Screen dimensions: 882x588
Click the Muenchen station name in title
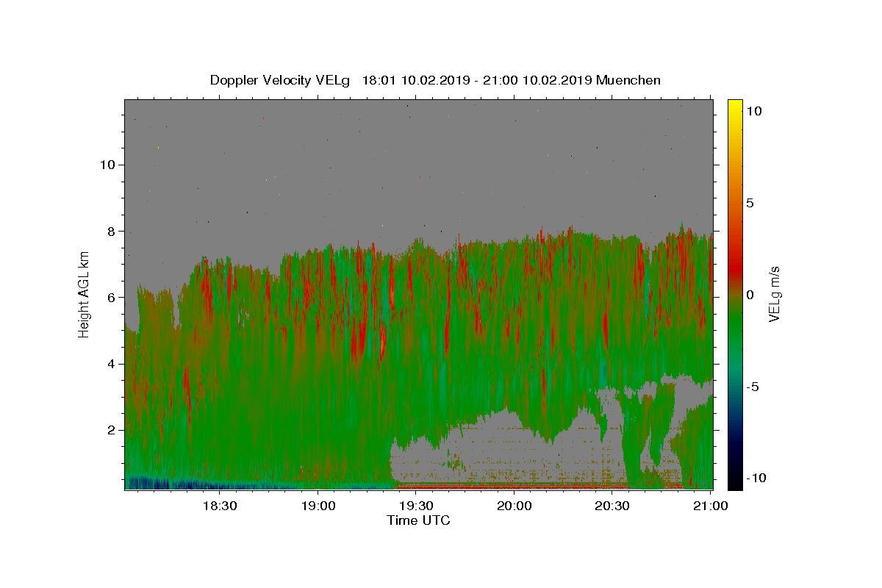coord(628,80)
